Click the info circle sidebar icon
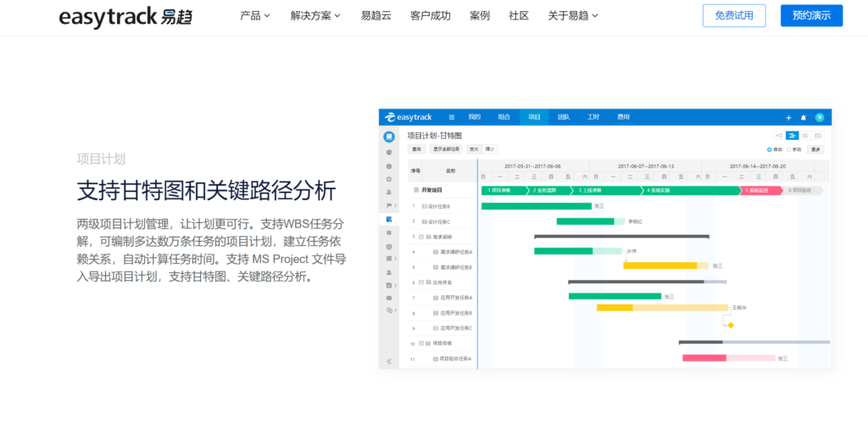Image resolution: width=868 pixels, height=431 pixels. pos(389,165)
